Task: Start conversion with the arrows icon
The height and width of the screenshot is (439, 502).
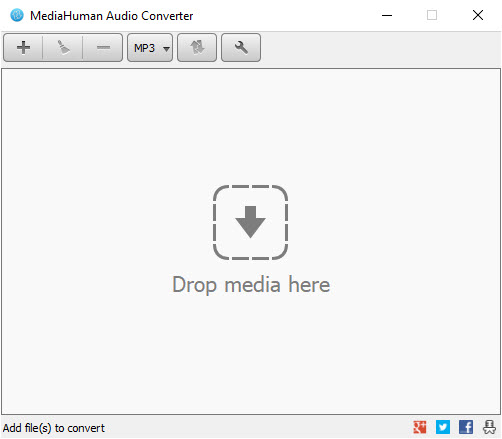Action: click(x=197, y=47)
